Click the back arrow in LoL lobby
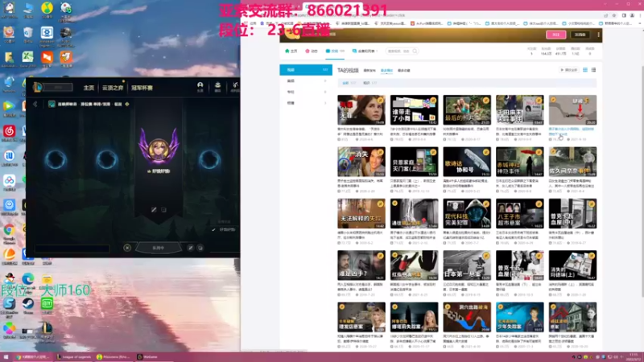The height and width of the screenshot is (362, 644). (35, 105)
